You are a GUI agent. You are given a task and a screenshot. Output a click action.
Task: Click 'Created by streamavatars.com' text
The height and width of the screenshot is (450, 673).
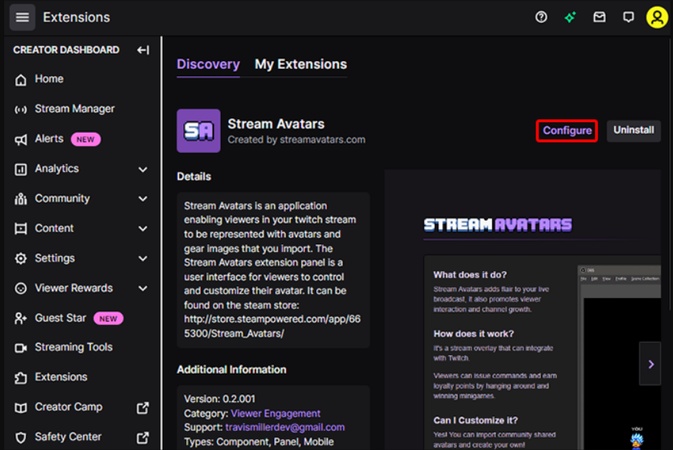click(x=297, y=140)
